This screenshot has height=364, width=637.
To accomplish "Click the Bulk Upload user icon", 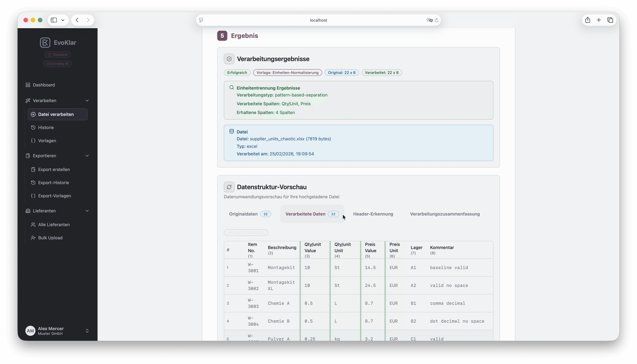I will 33,238.
